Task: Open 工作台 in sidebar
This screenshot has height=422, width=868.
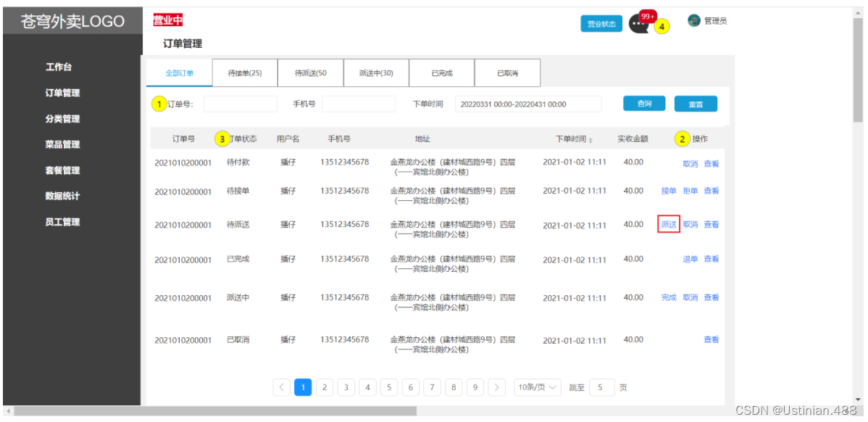Action: [x=59, y=67]
